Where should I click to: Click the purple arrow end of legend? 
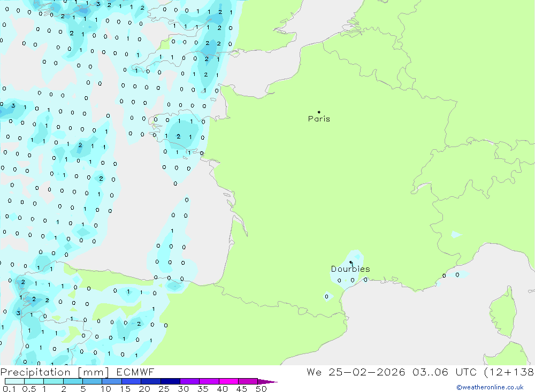[267, 382]
